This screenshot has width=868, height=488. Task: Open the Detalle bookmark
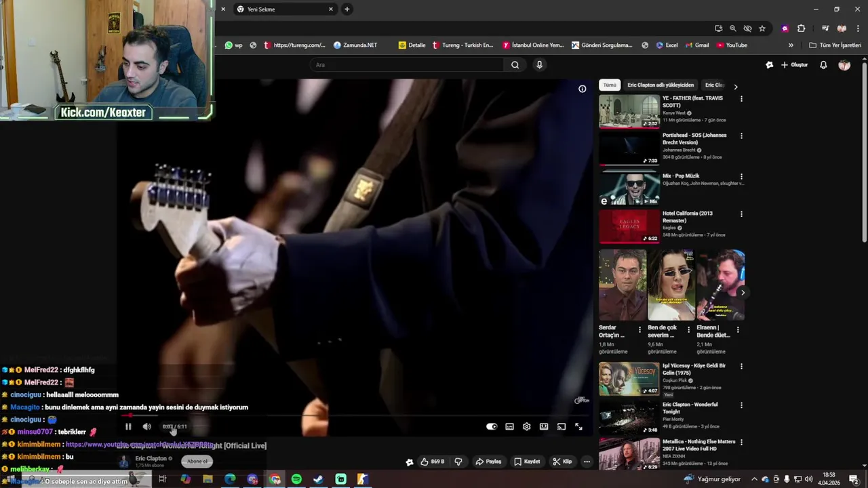click(x=412, y=45)
